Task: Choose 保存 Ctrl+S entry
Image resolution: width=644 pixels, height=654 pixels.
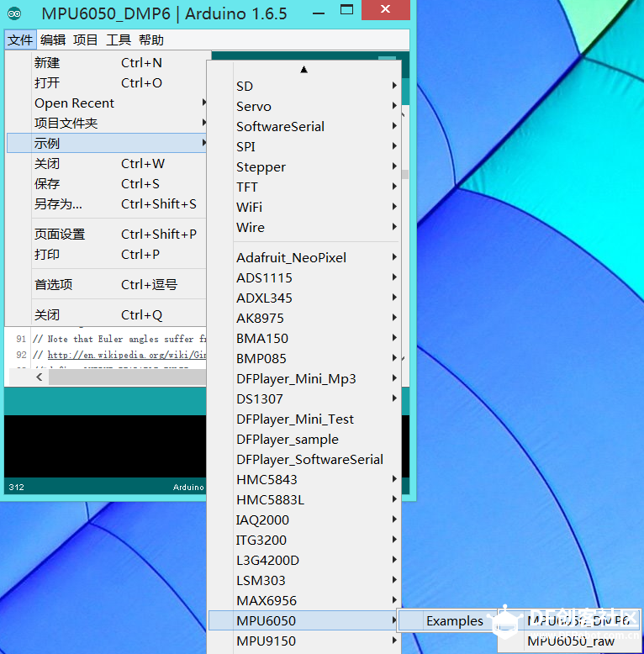Action: (x=107, y=183)
